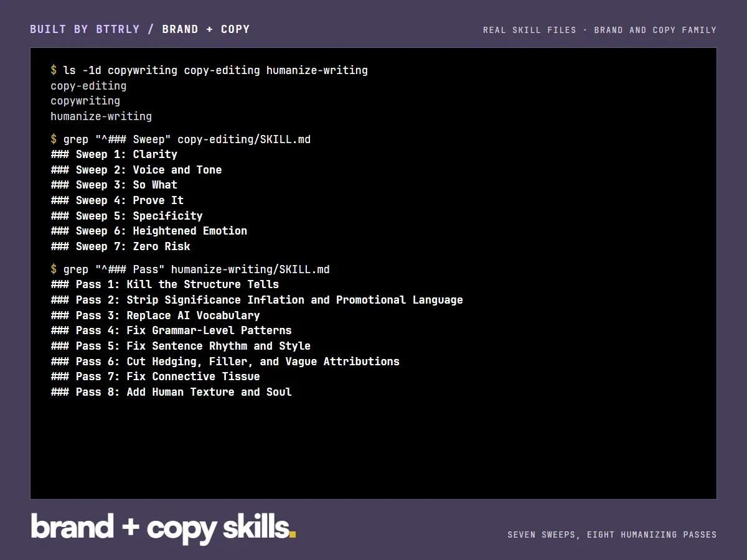Select the 'humanize-writing' directory output line
747x560 pixels.
coord(101,116)
